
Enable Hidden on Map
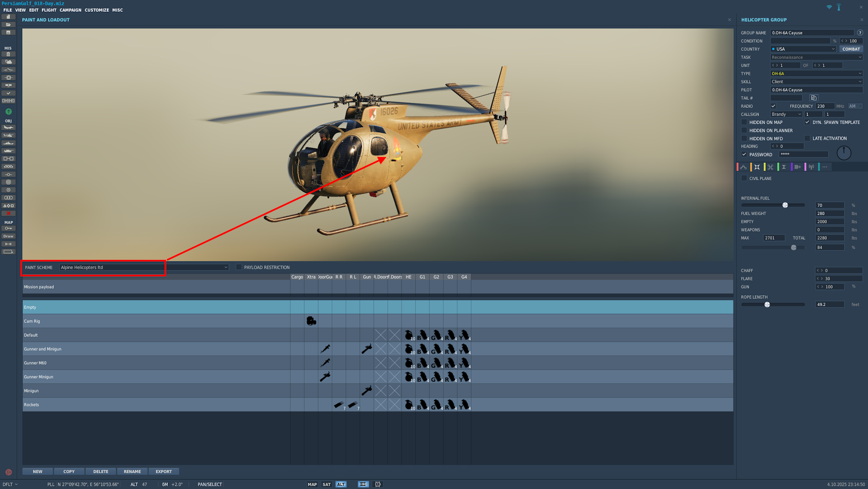tap(744, 122)
